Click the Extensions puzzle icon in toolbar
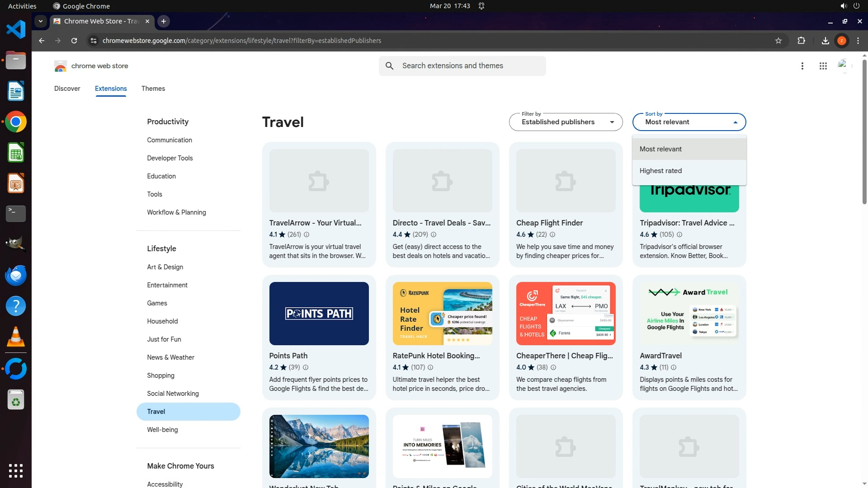The height and width of the screenshot is (488, 868). tap(801, 41)
